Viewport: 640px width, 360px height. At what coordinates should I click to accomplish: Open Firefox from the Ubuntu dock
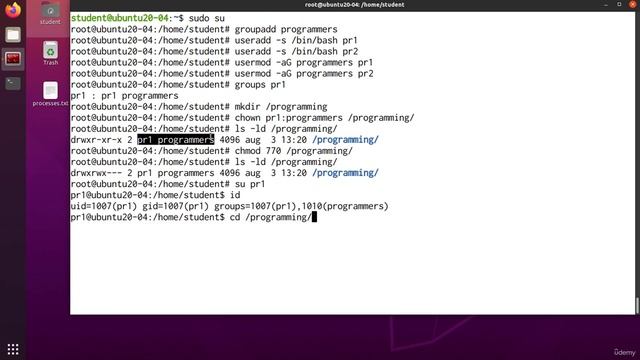tap(13, 10)
